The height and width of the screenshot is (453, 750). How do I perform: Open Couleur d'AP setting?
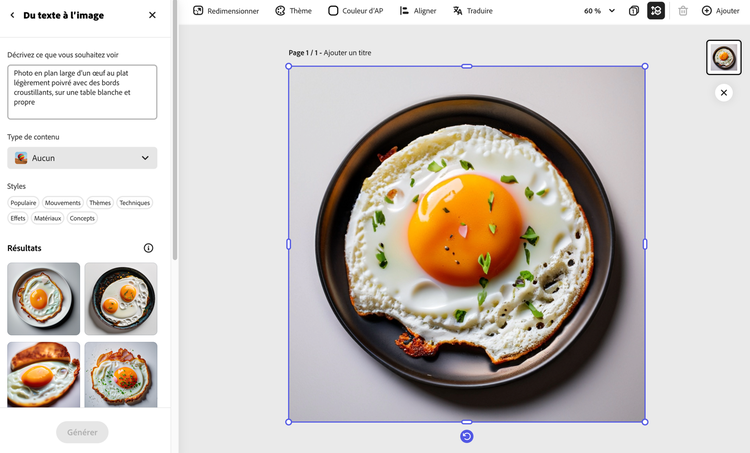pyautogui.click(x=355, y=11)
